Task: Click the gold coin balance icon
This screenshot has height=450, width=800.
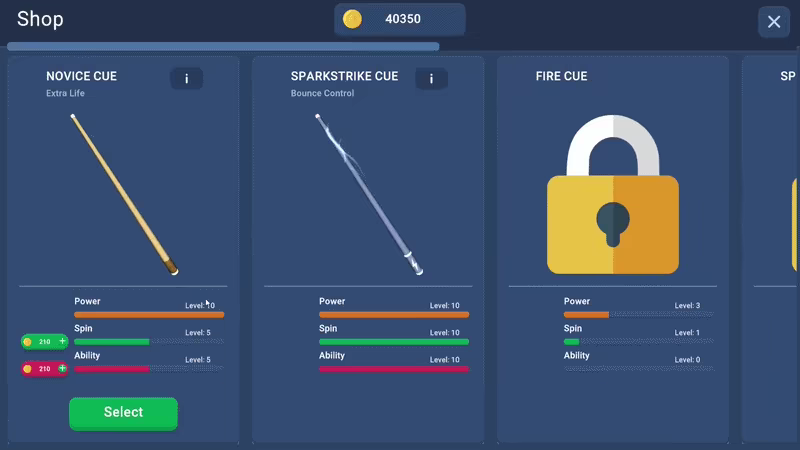Action: (352, 19)
